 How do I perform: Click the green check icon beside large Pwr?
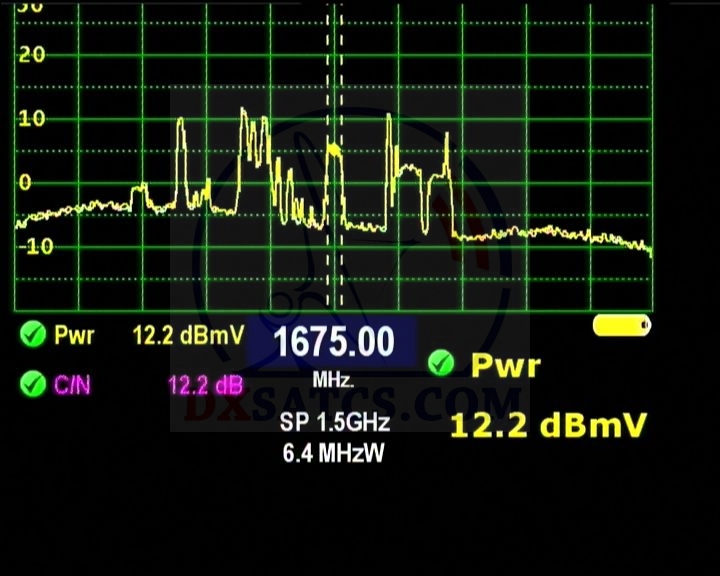pyautogui.click(x=440, y=364)
